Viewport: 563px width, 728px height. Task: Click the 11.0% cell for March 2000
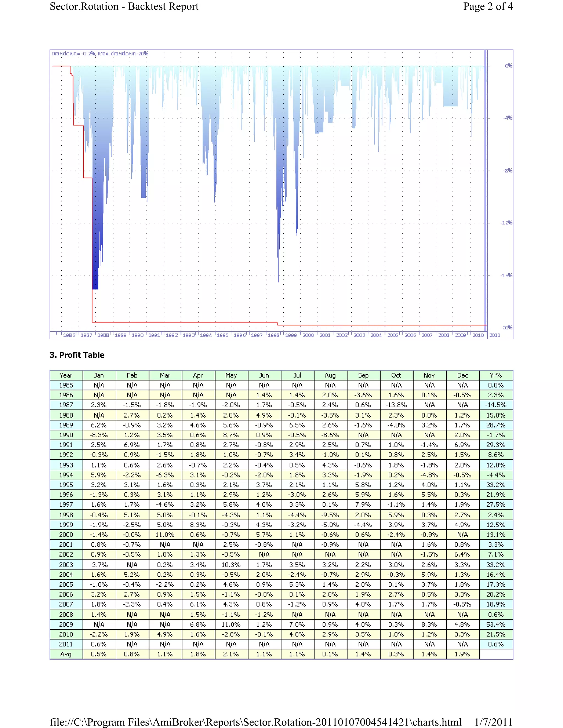point(165,535)
